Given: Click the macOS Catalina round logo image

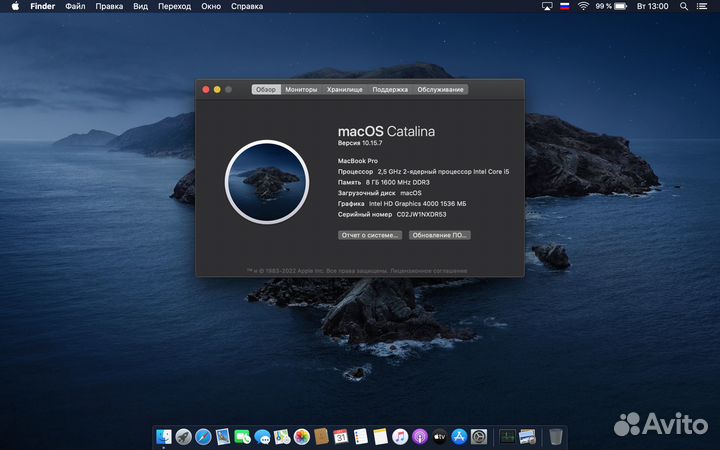Looking at the screenshot, I should coord(267,182).
